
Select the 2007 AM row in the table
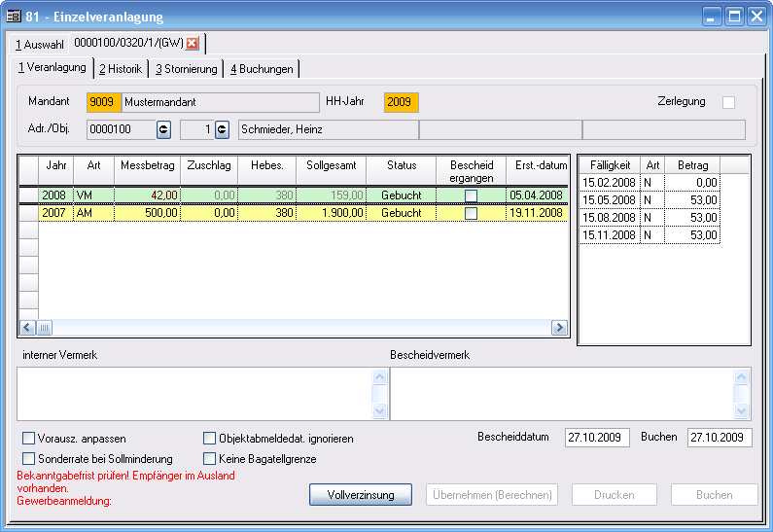(292, 213)
